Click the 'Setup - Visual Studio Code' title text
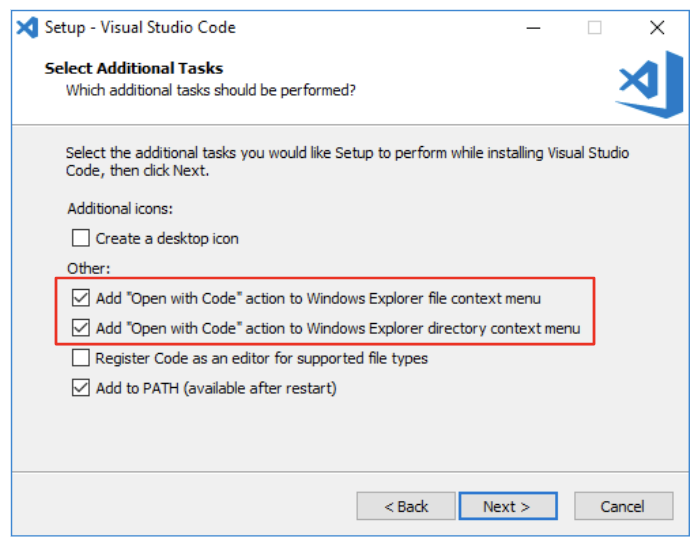700x548 pixels. (140, 28)
